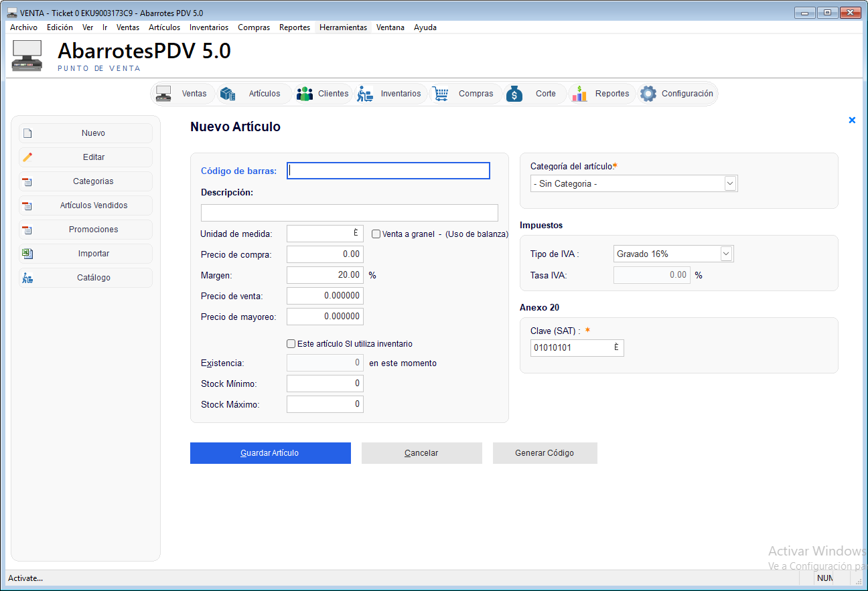868x591 pixels.
Task: Check Este artículo SI utiliza inventario
Action: 291,344
